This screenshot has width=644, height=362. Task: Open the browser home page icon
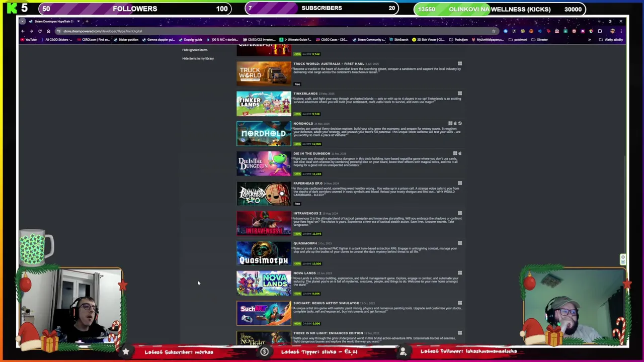[48, 31]
